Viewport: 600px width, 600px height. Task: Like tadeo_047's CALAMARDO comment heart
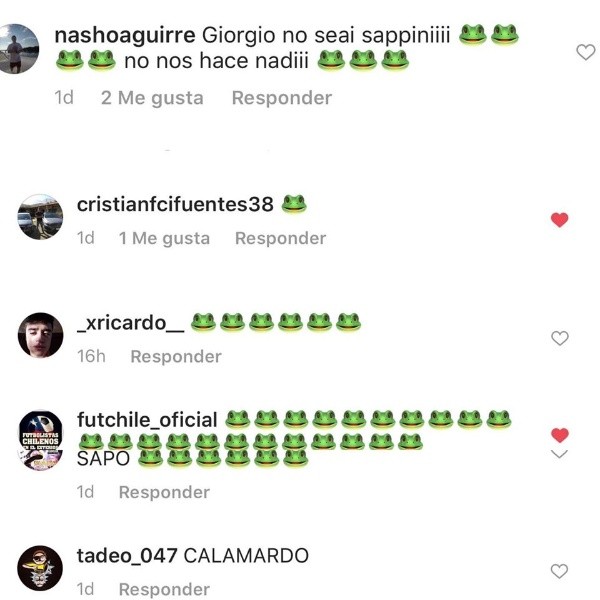[x=559, y=571]
